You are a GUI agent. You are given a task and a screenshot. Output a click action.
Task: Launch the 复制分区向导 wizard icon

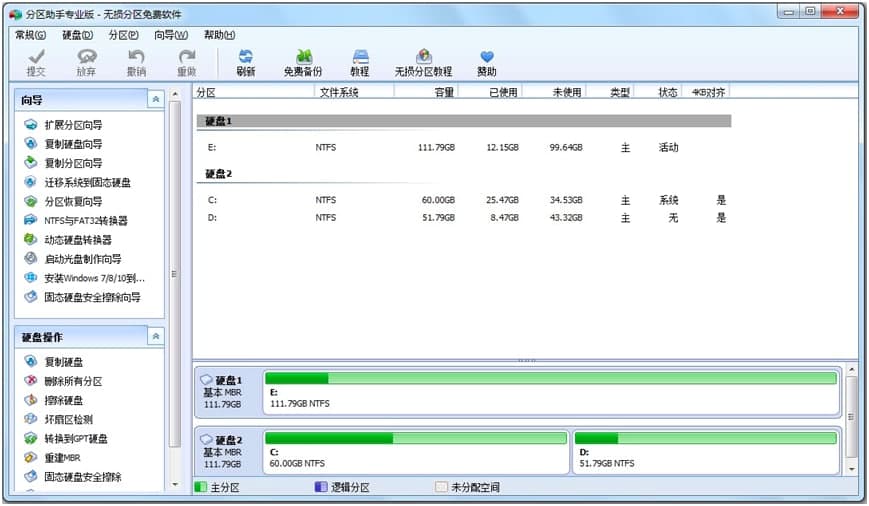[x=30, y=162]
